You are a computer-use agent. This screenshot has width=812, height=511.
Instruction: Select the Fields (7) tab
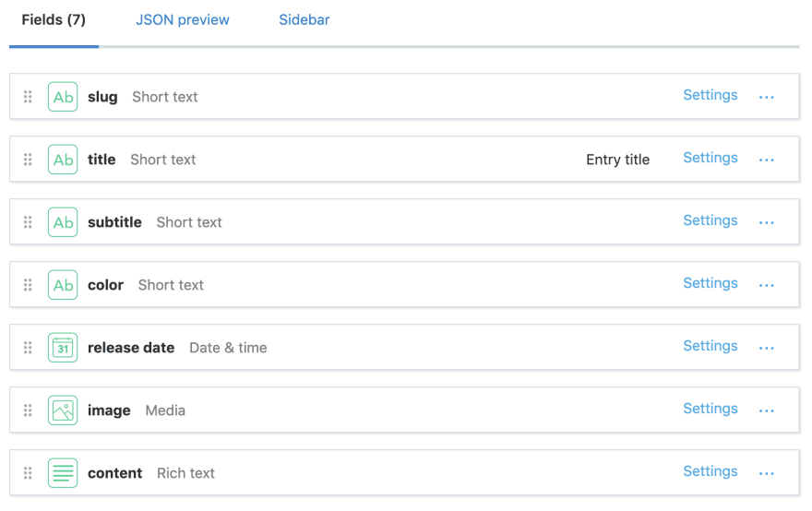tap(54, 19)
